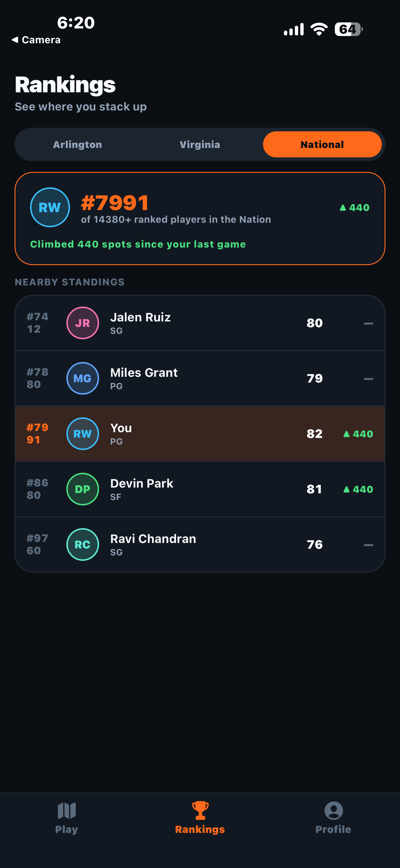Tap Miles Grant's MG avatar
Screen dimensions: 400x868
[x=83, y=378]
